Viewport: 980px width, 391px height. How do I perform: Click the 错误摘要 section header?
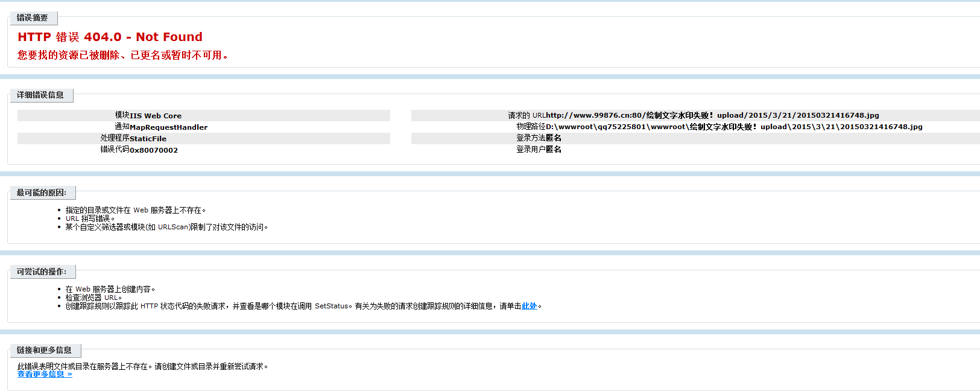click(x=33, y=18)
